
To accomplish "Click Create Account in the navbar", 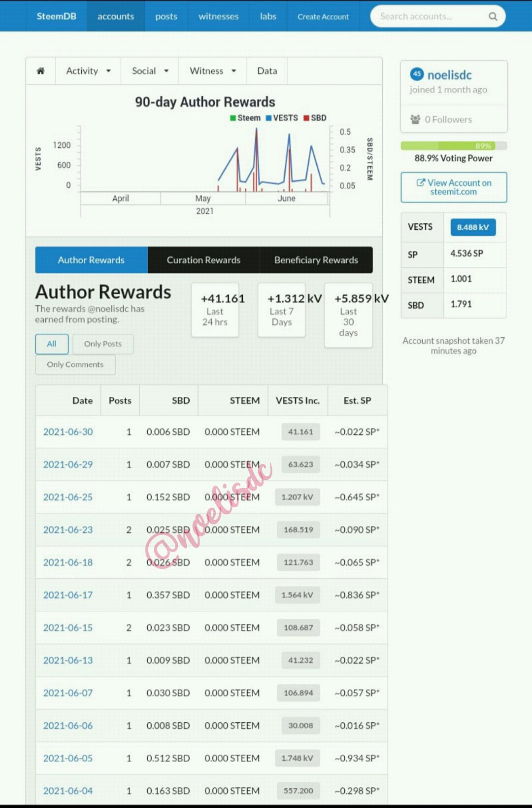I will [x=323, y=17].
